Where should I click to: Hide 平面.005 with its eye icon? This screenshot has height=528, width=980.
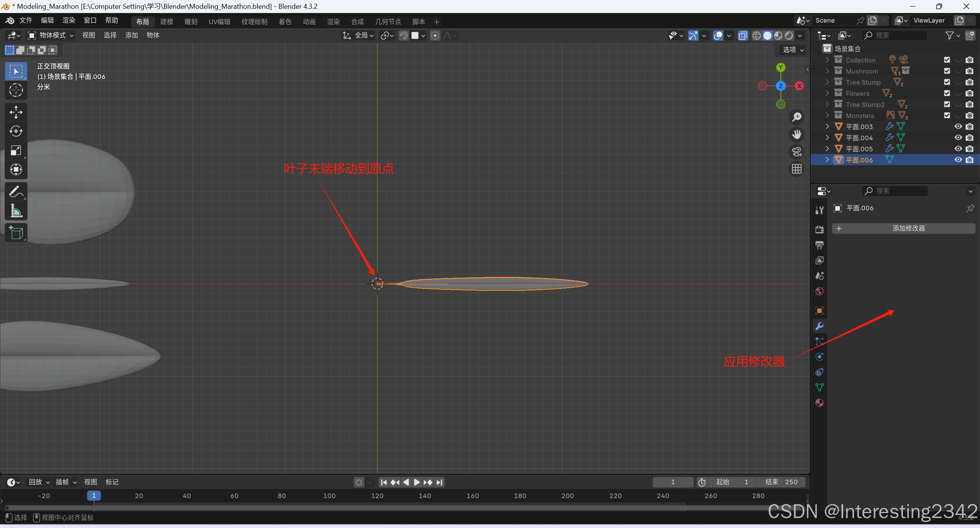(958, 149)
